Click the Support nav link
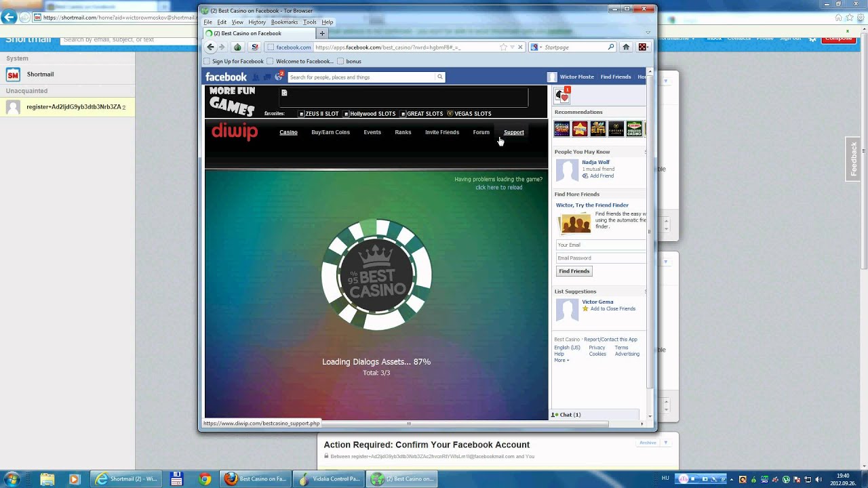This screenshot has width=868, height=488. [513, 132]
